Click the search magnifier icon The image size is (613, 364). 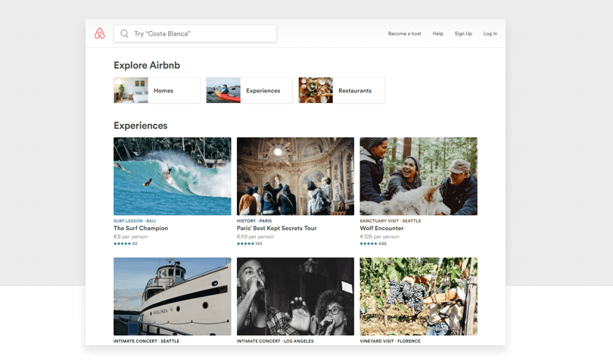[x=124, y=33]
